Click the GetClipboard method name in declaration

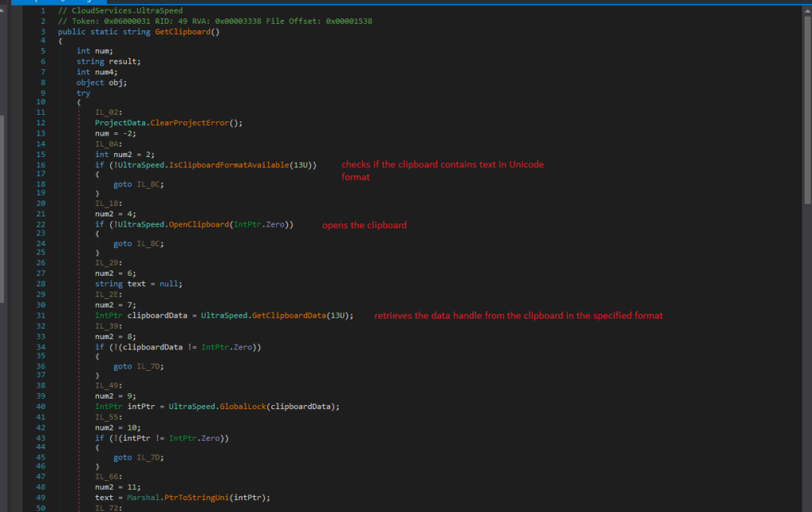pos(184,31)
